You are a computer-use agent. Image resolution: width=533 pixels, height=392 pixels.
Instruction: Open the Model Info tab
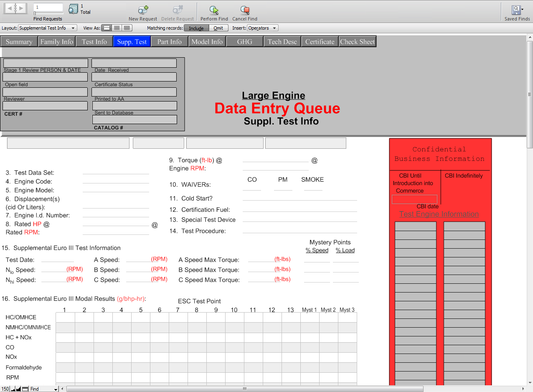click(207, 42)
